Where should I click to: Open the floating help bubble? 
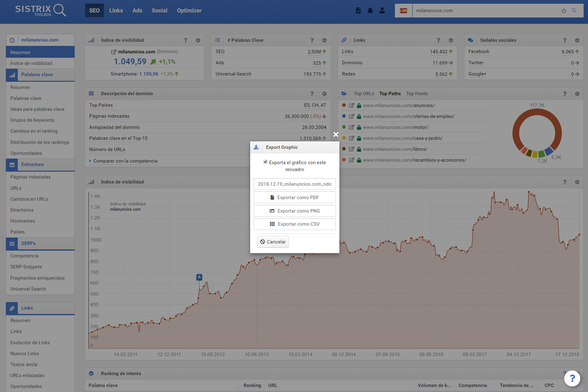[572, 378]
